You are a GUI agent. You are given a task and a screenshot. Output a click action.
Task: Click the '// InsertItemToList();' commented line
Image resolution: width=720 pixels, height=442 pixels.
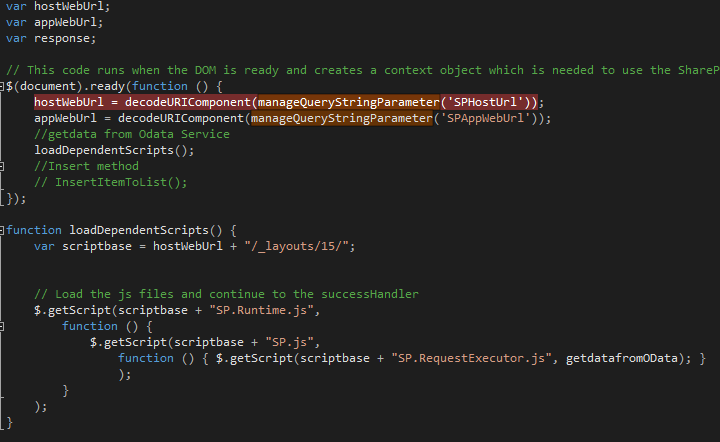[111, 182]
